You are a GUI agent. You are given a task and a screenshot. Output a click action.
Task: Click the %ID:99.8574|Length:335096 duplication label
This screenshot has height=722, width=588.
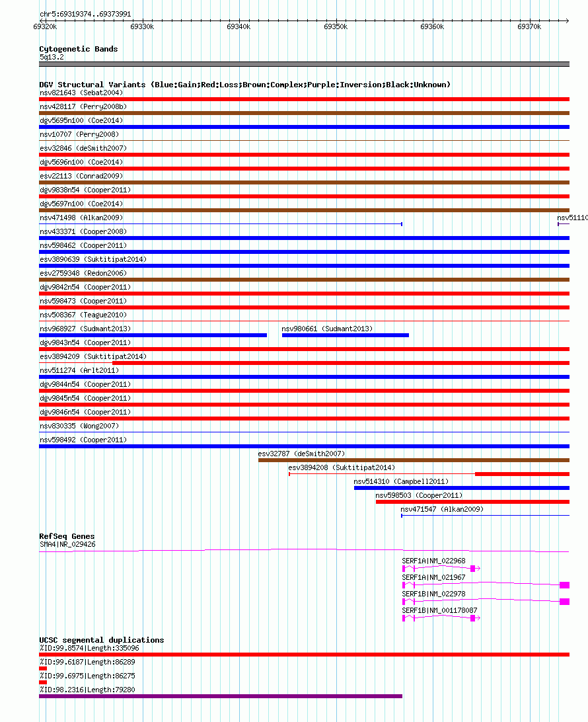point(89,648)
